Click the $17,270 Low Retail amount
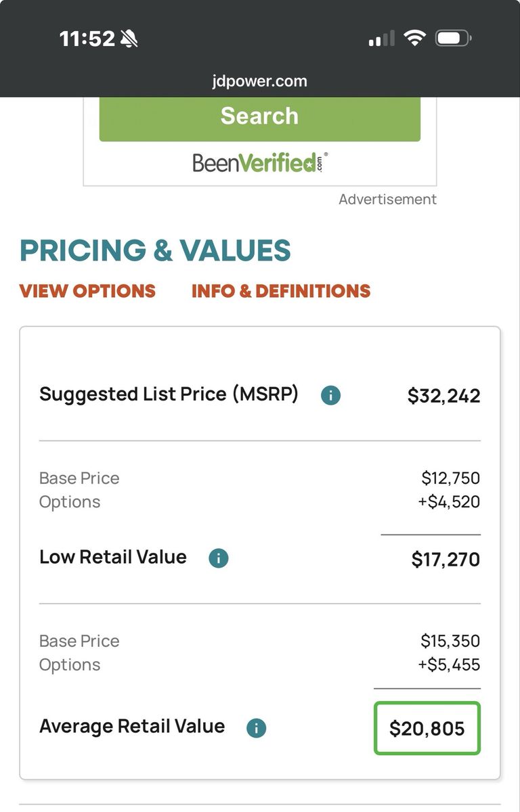 (x=446, y=560)
